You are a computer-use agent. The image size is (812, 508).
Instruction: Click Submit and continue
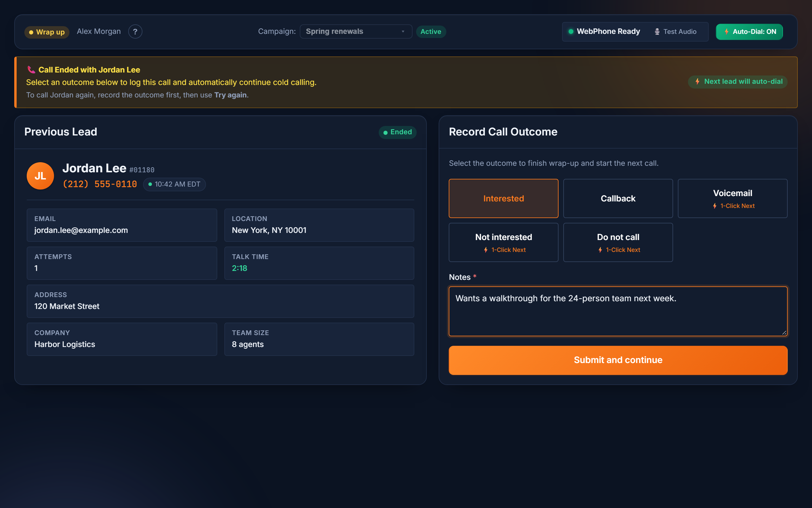tap(618, 360)
